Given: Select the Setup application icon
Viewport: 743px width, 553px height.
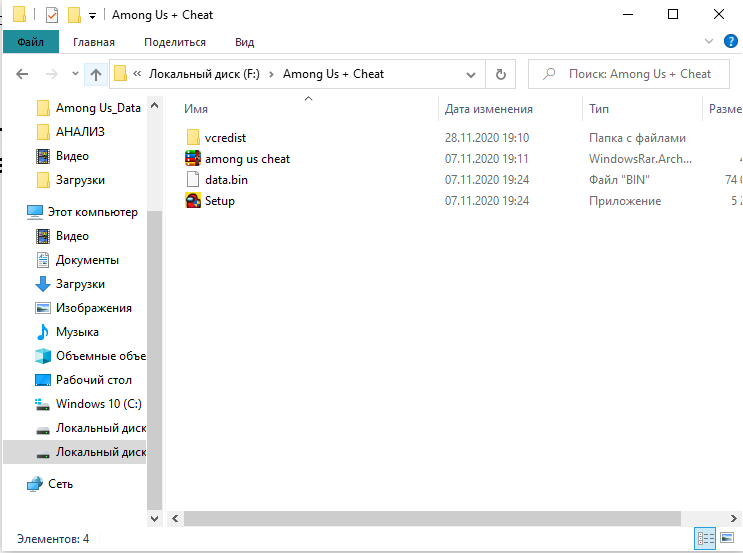Looking at the screenshot, I should [193, 201].
